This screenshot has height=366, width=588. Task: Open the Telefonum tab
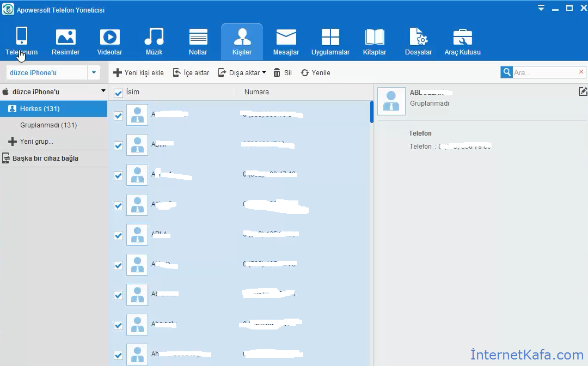(21, 41)
